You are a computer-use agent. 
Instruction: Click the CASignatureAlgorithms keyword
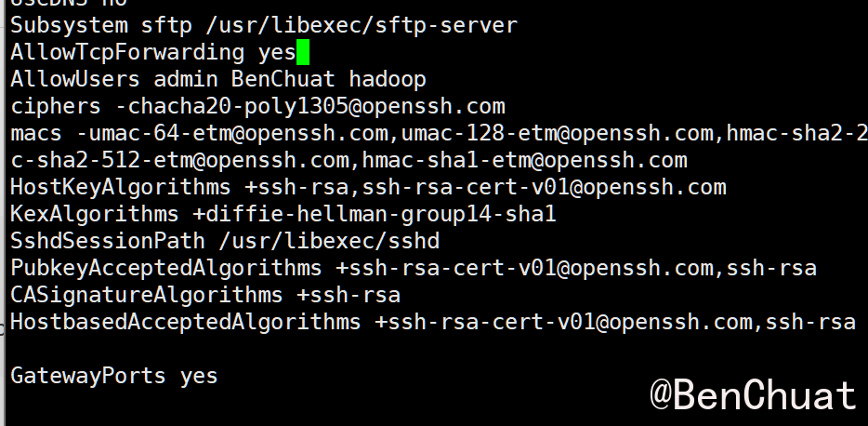[147, 295]
